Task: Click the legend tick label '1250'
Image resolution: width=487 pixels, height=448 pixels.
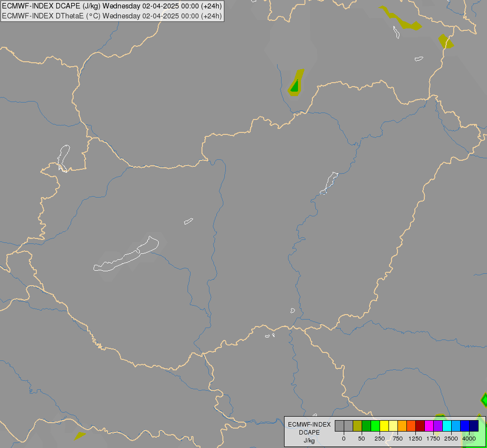Action: pos(415,439)
